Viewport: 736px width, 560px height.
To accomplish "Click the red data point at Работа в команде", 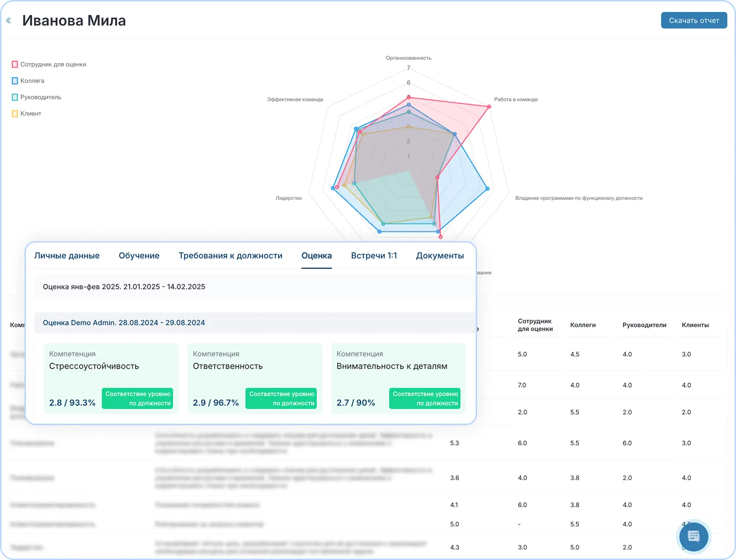I will click(489, 107).
